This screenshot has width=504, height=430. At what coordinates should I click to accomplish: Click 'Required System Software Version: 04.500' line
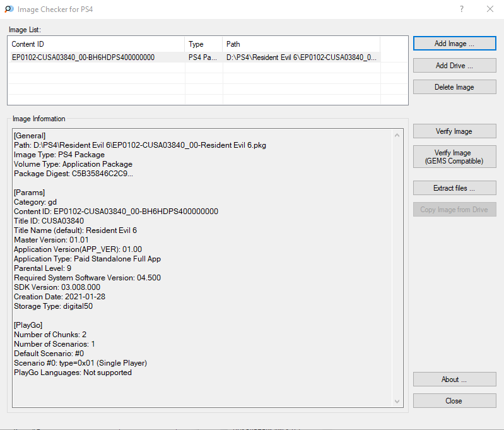tap(87, 278)
